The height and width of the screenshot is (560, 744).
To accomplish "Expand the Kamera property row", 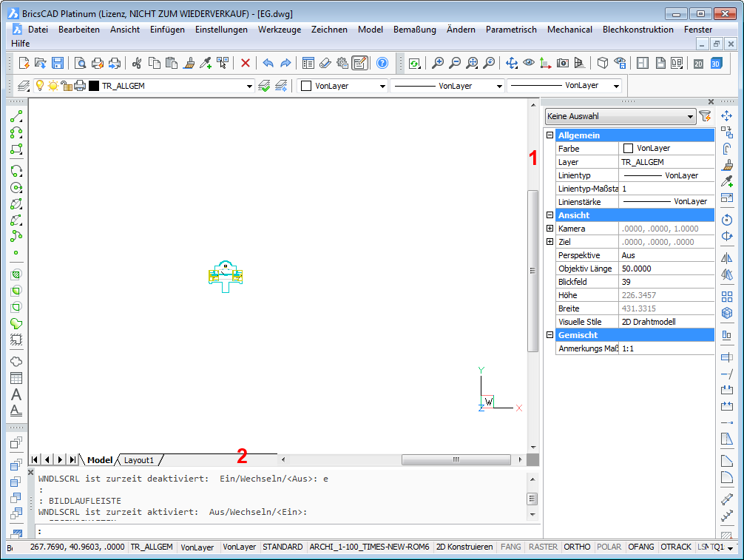I will pos(549,229).
